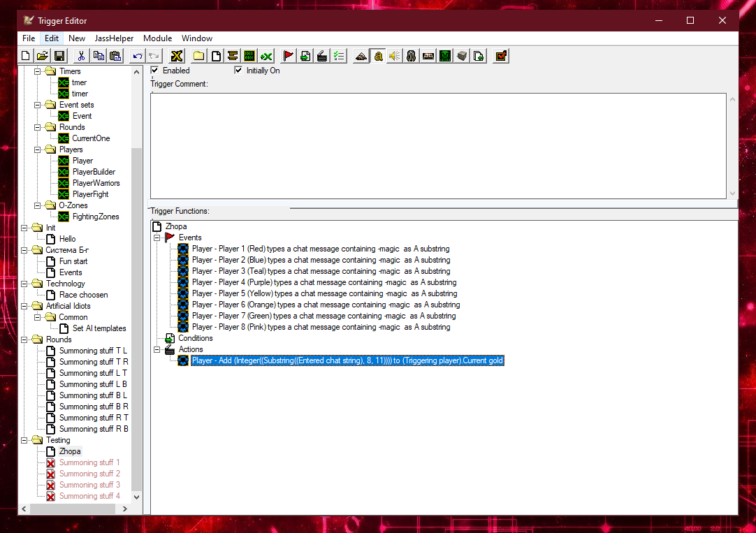756x533 pixels.
Task: Open the Variables editor (yellow X icon)
Action: [x=177, y=56]
